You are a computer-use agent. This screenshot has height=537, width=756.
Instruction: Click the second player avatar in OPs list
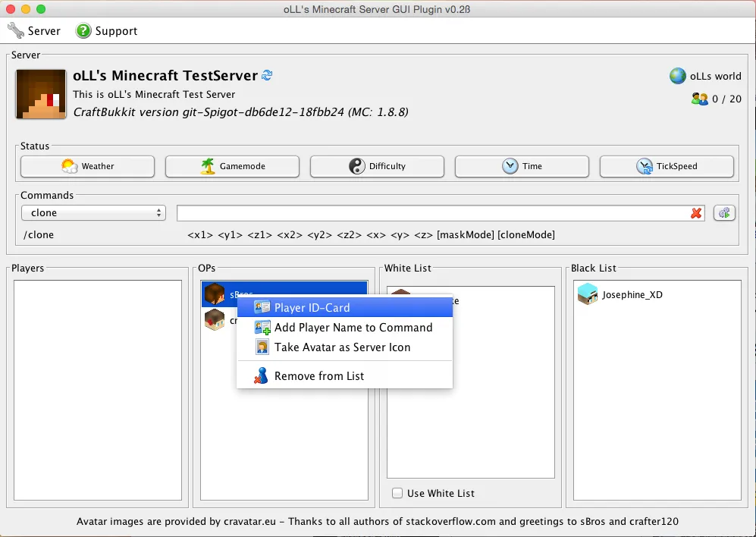pyautogui.click(x=215, y=320)
